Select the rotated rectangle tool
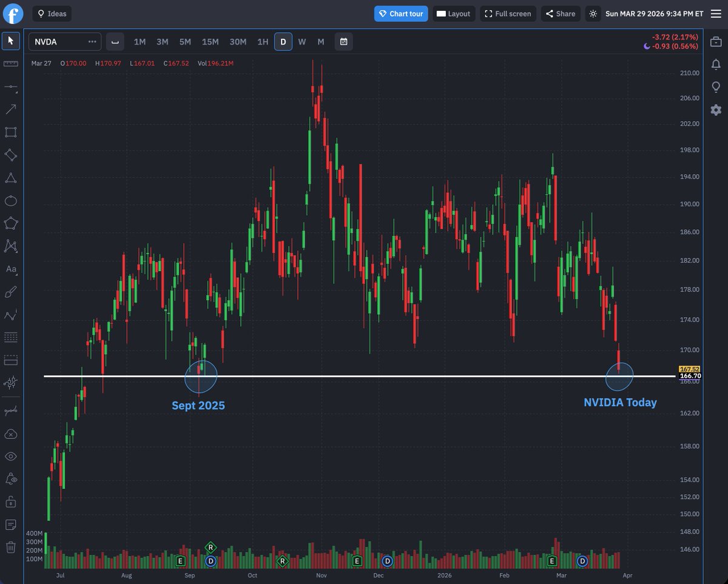Viewport: 728px width, 584px height. [10, 155]
